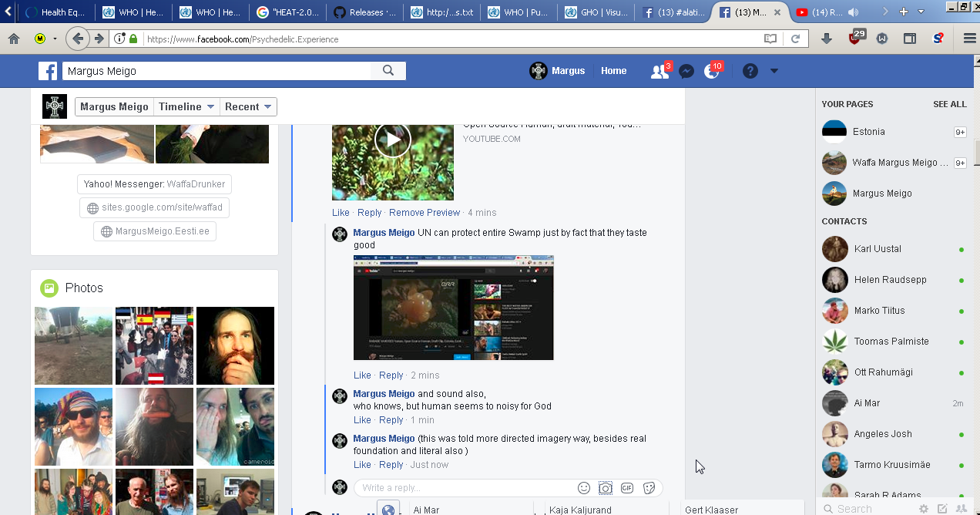Open notifications globe with 10 badge

[711, 71]
